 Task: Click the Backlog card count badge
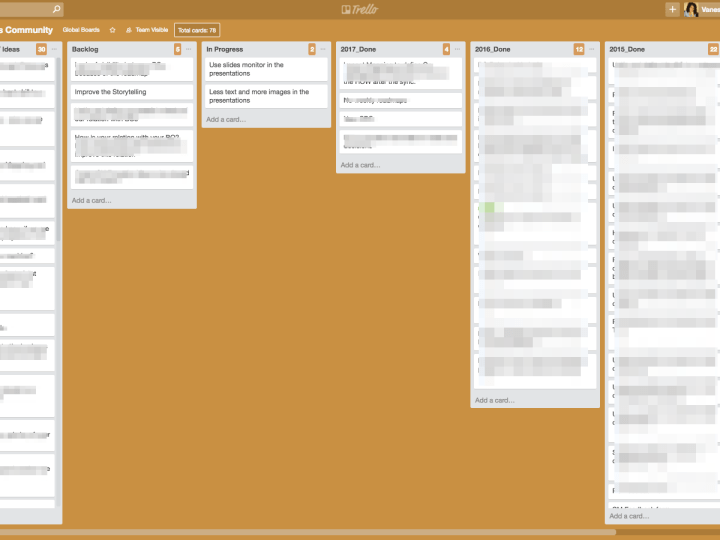click(x=178, y=49)
